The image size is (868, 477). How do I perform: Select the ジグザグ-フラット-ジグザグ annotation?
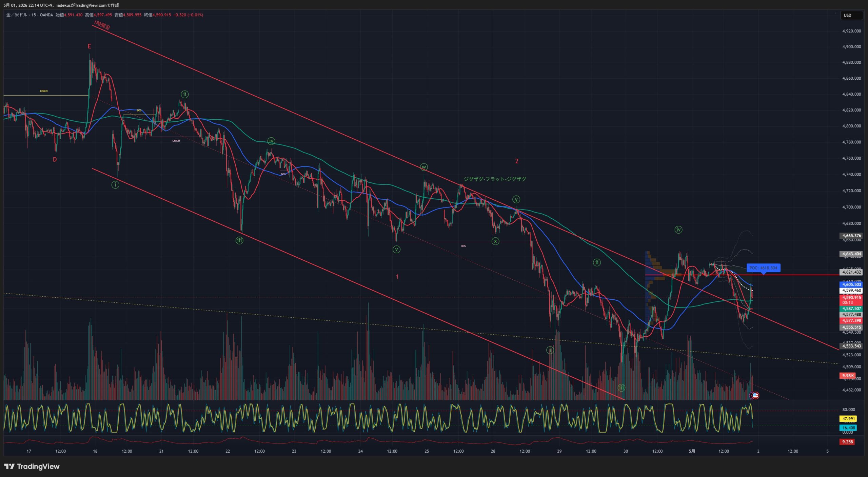pyautogui.click(x=495, y=179)
